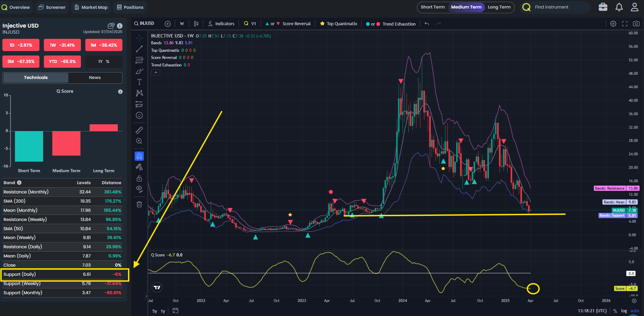Click the Injective USD header info icon
This screenshot has height=316, width=644.
(120, 26)
